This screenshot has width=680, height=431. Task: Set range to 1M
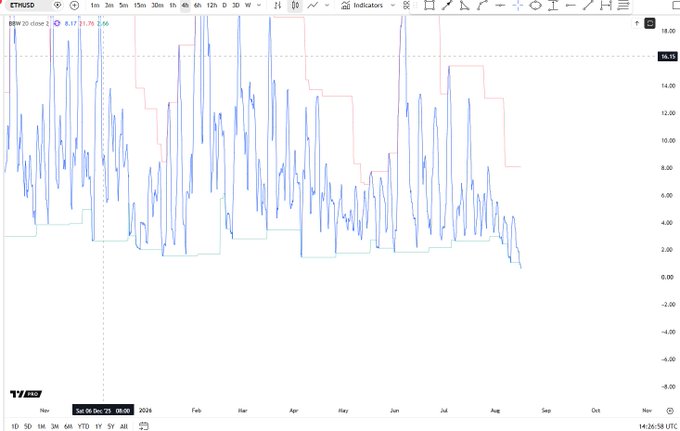tap(41, 426)
